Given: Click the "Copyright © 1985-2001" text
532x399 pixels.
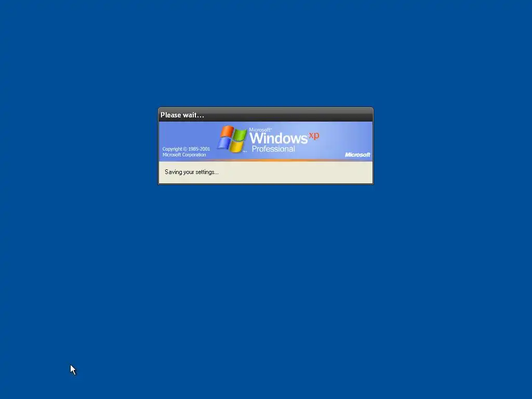Looking at the screenshot, I should (187, 149).
